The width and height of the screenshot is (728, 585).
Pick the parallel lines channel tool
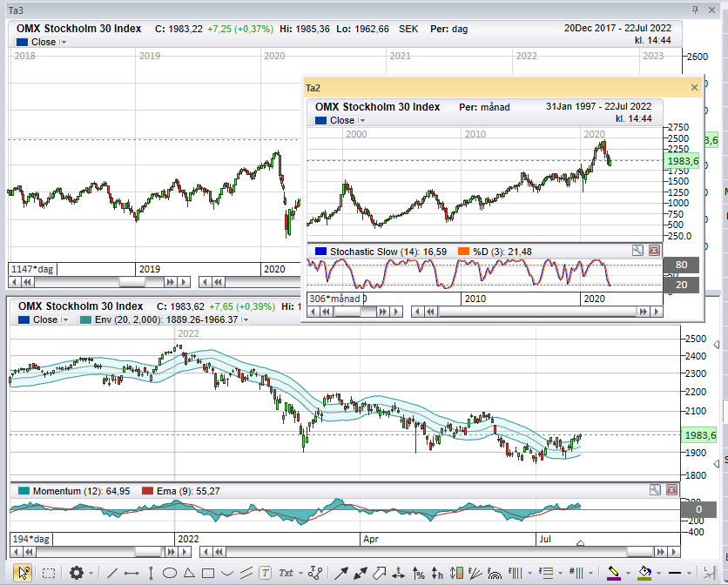246,574
